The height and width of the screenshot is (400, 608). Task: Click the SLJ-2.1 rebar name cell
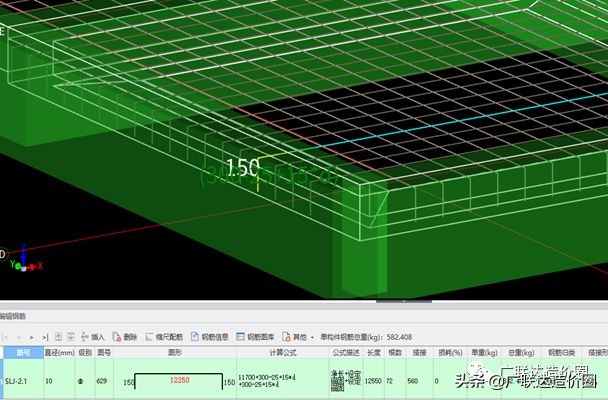coord(23,381)
